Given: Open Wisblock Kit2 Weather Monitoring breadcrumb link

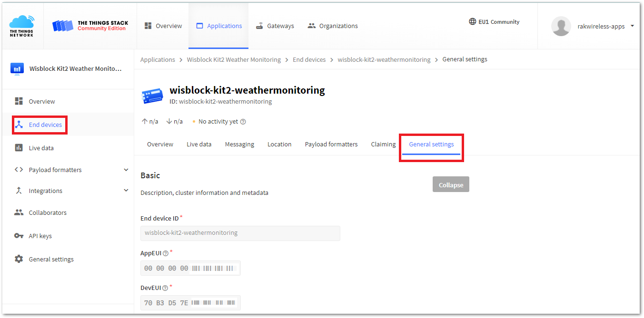Looking at the screenshot, I should 233,59.
